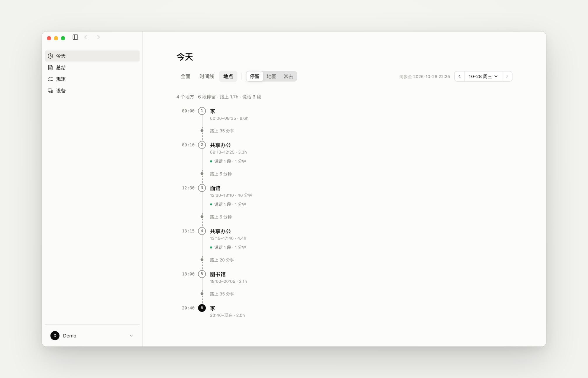Screen dimensions: 588x378
Task: Click 12:30–13:10 · 40 分钟 detail
Action: (231, 195)
